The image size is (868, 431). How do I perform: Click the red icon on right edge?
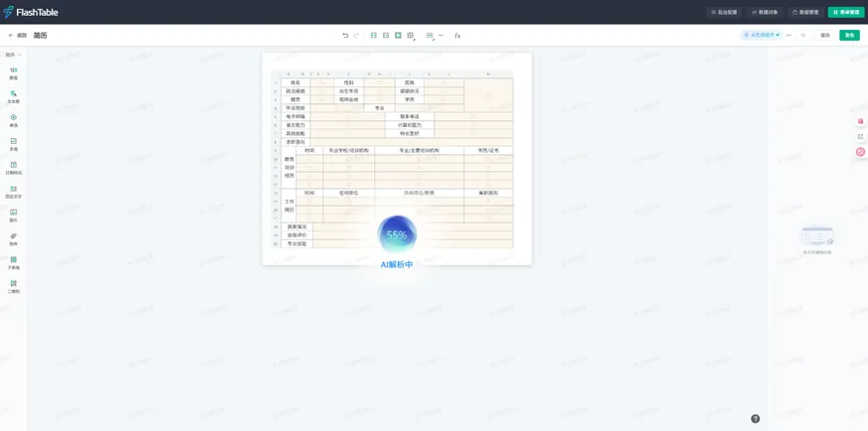point(860,121)
